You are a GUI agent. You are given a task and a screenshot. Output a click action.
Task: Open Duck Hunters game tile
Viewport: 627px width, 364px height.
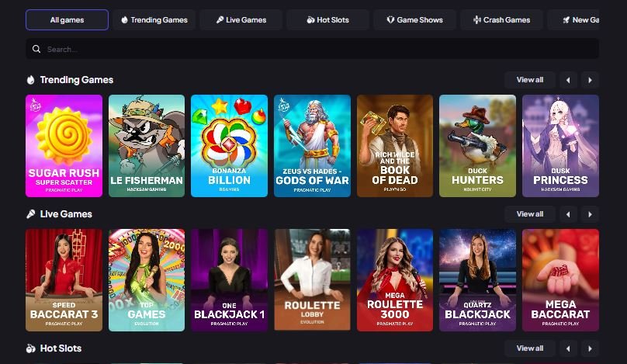(477, 146)
